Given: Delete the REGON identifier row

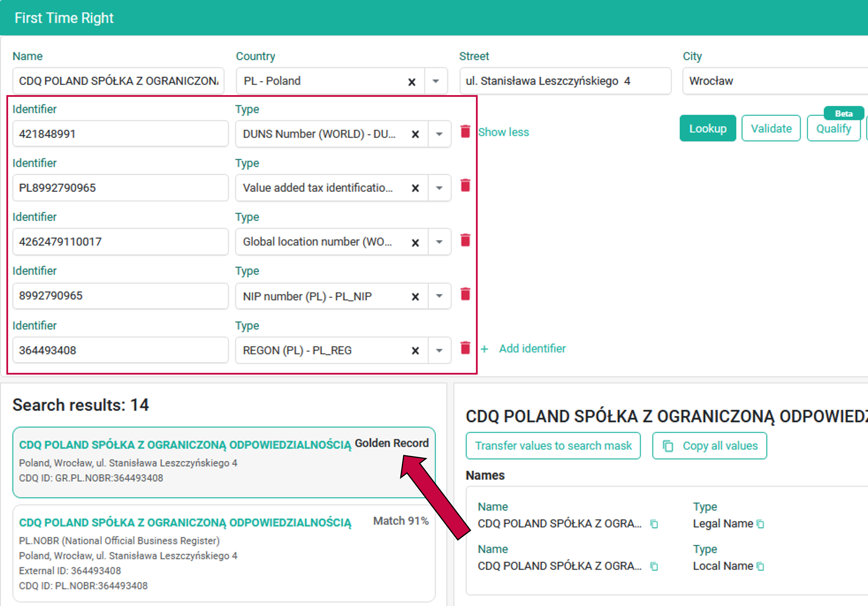Looking at the screenshot, I should [465, 348].
